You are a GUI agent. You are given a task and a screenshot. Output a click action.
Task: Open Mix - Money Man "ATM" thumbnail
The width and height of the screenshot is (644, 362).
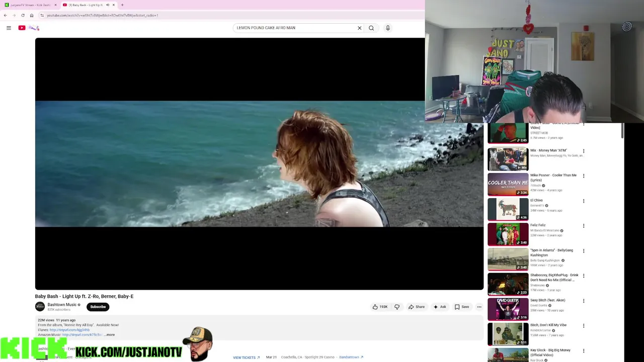pyautogui.click(x=508, y=159)
